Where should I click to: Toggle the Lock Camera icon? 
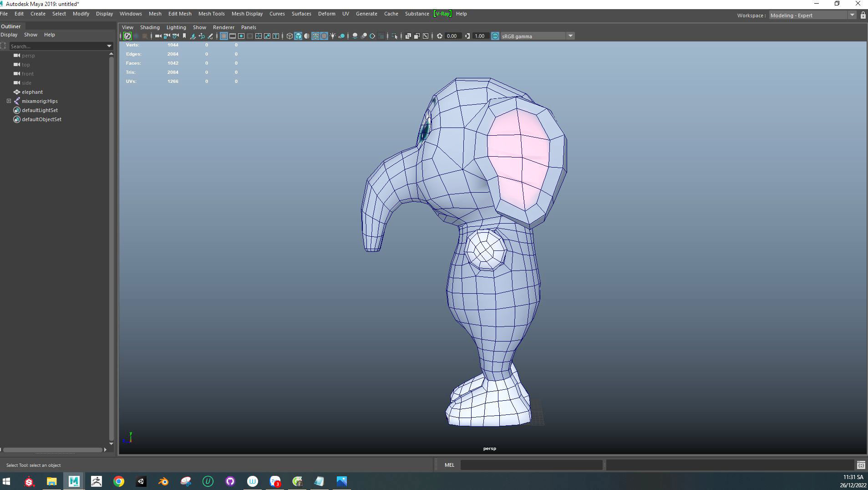(167, 36)
